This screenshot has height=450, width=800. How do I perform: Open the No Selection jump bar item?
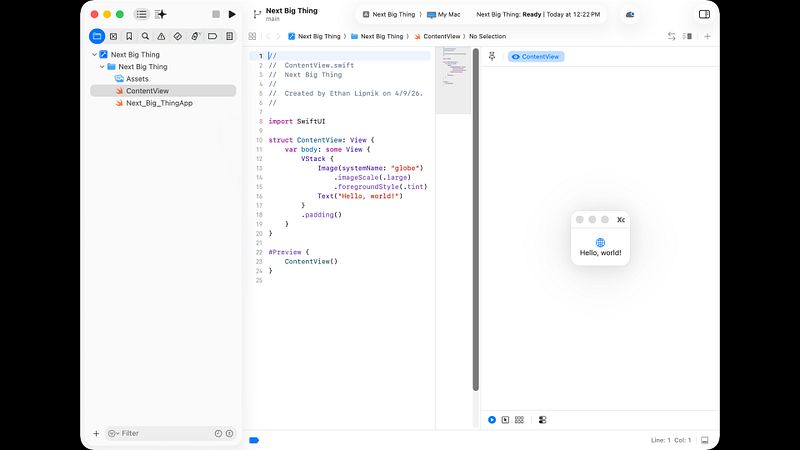pos(488,36)
